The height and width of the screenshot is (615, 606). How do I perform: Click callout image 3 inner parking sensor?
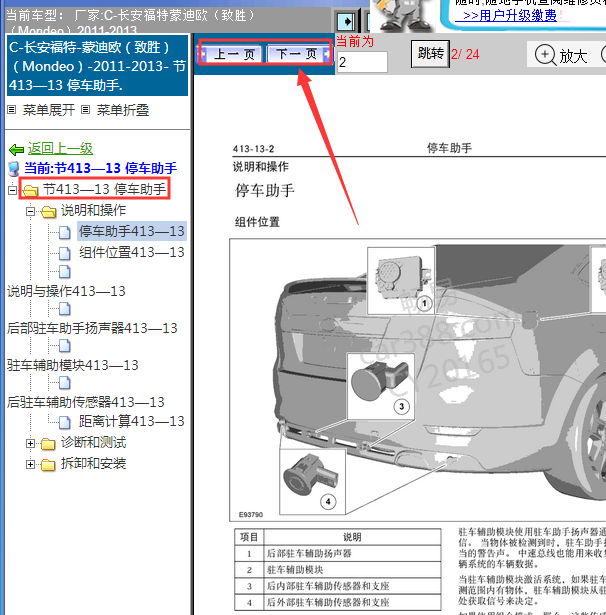[381, 386]
